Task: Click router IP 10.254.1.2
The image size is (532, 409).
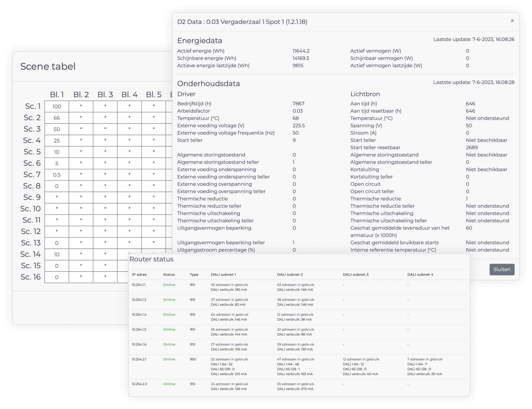Action: point(139,300)
